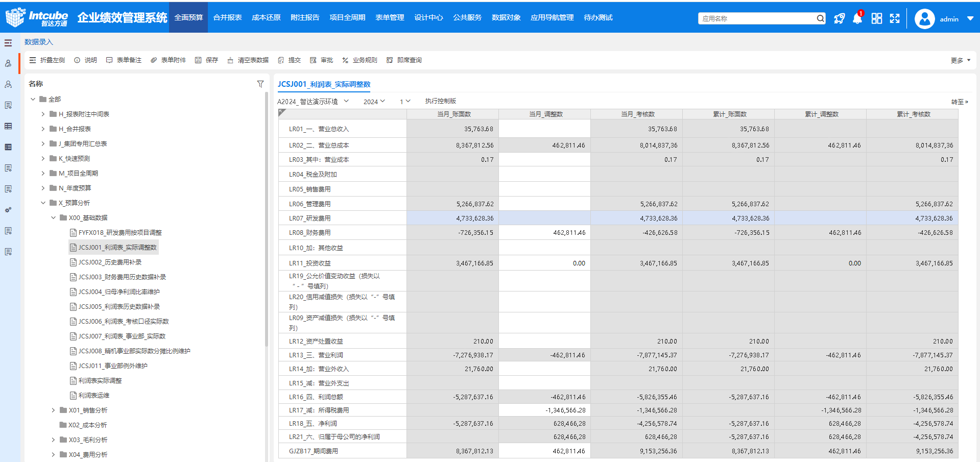980x462 pixels.
Task: Click inside the 应用名称 search field
Action: 756,18
